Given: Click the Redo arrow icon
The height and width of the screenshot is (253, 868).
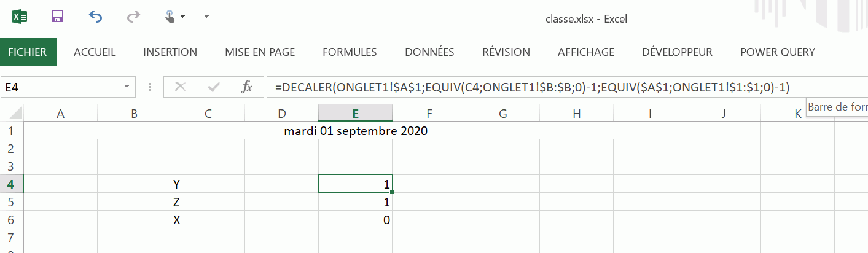Looking at the screenshot, I should click(133, 17).
